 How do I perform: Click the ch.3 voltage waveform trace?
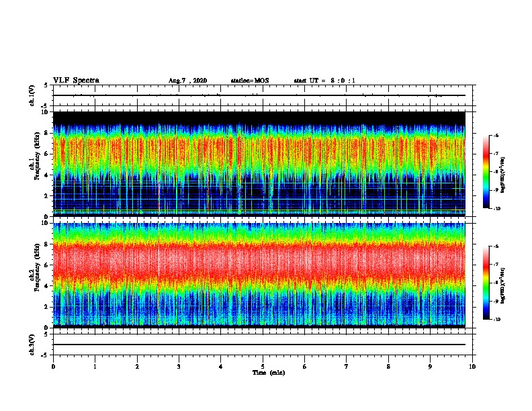[x=259, y=345]
